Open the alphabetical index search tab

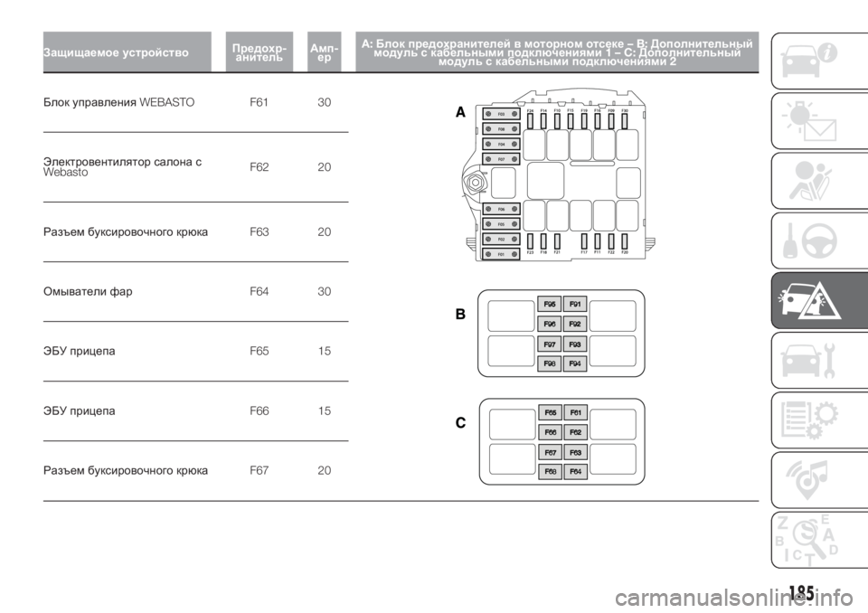tap(819, 540)
